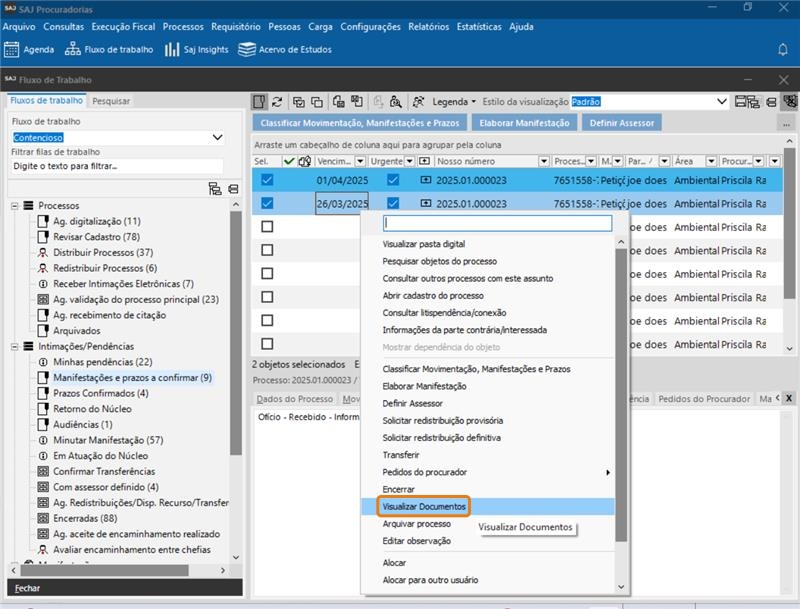Open the Urgente column filter arrow

409,161
